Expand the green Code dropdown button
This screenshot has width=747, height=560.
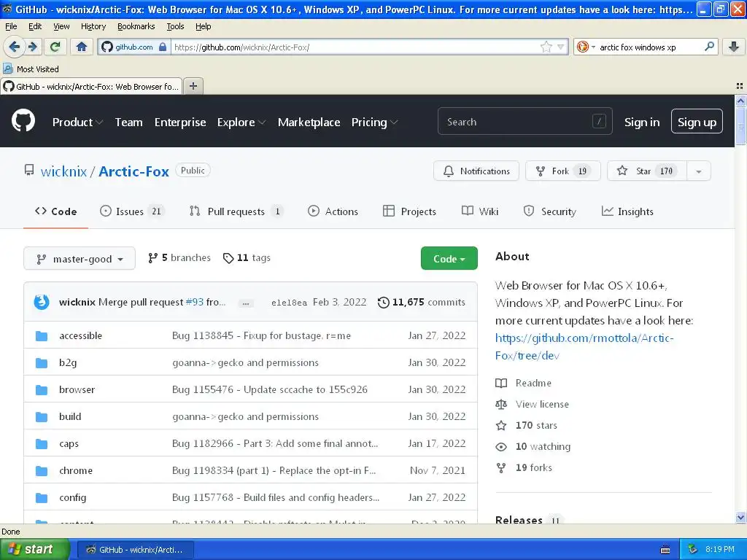449,259
